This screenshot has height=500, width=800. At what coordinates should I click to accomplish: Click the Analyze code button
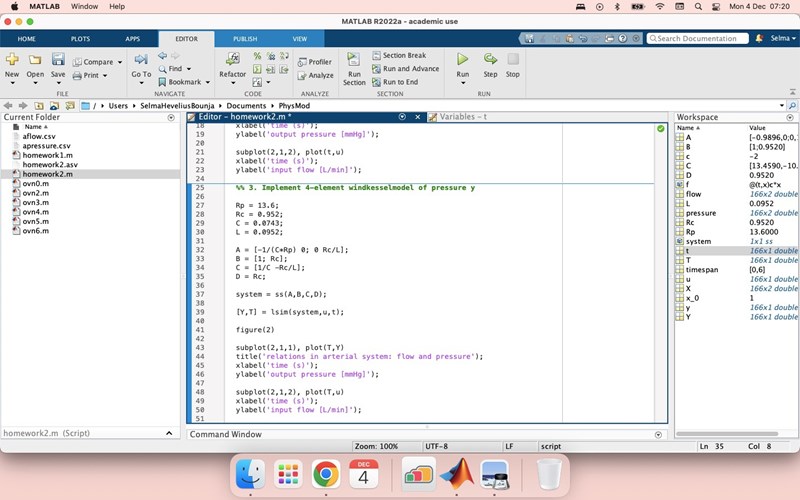tap(316, 75)
